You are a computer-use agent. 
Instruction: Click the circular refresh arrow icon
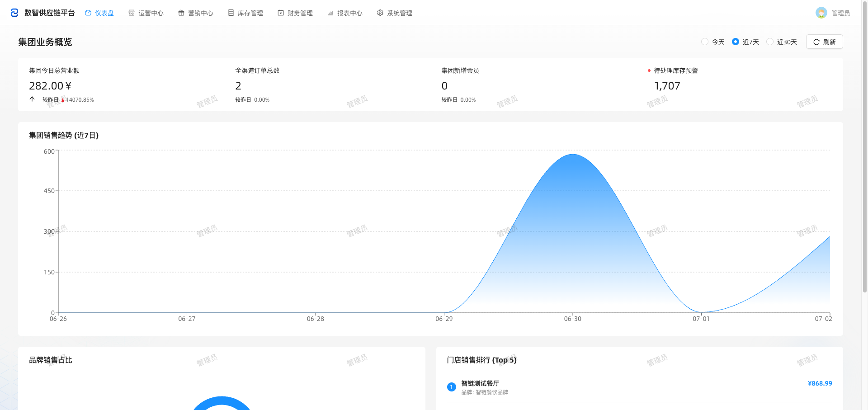(816, 42)
